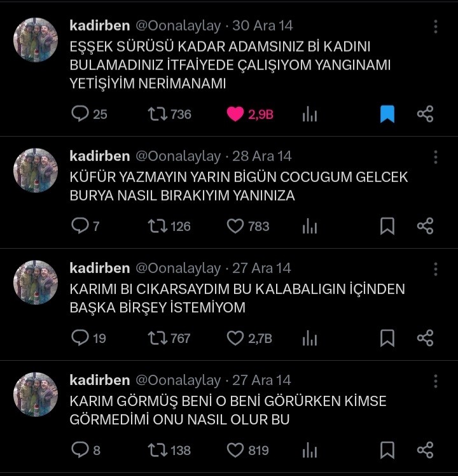Share the 30 Ara 14 tweet
The image size is (458, 476).
pyautogui.click(x=425, y=114)
